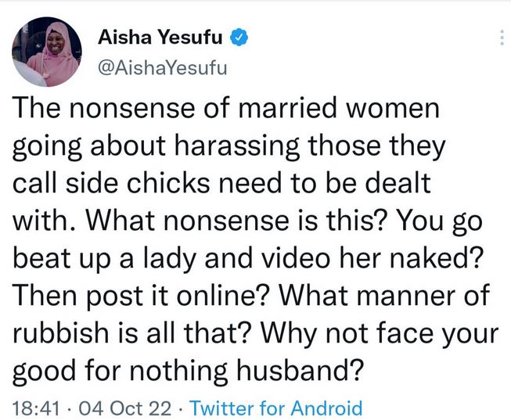Click the words Why not face your

coord(378,334)
